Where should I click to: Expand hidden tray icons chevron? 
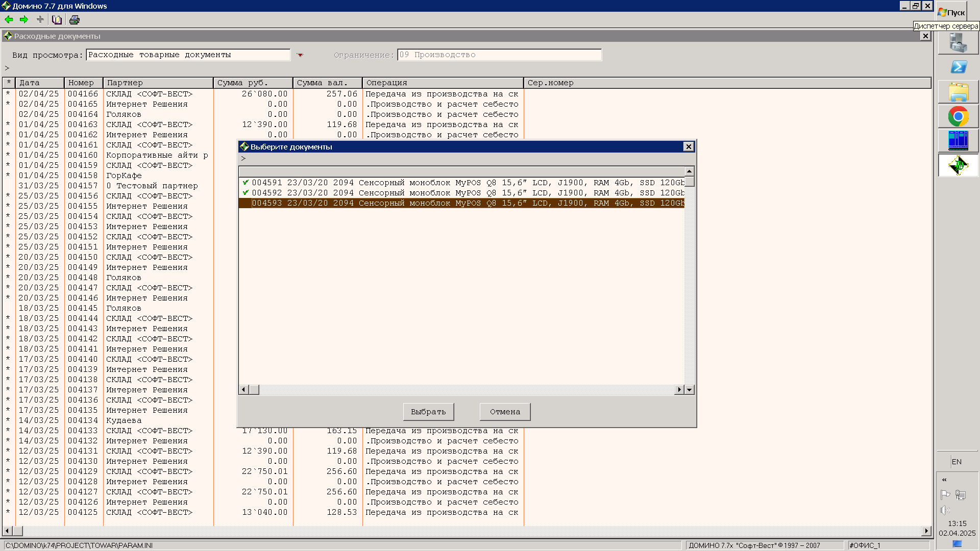coord(944,480)
